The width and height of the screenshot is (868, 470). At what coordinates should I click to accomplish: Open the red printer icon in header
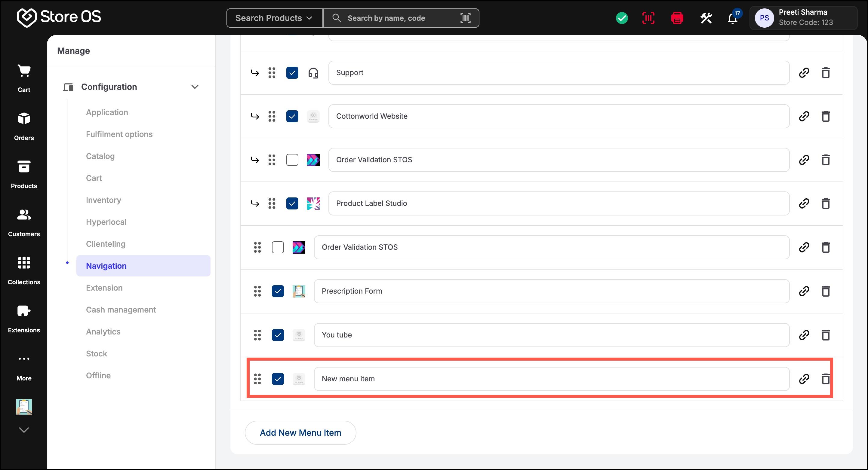pos(677,18)
